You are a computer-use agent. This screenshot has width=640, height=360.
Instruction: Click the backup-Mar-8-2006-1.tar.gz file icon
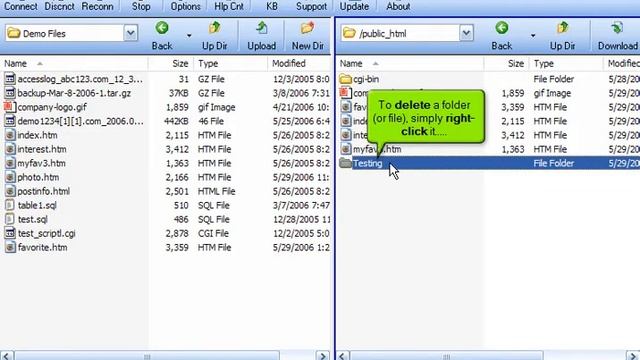tap(10, 93)
